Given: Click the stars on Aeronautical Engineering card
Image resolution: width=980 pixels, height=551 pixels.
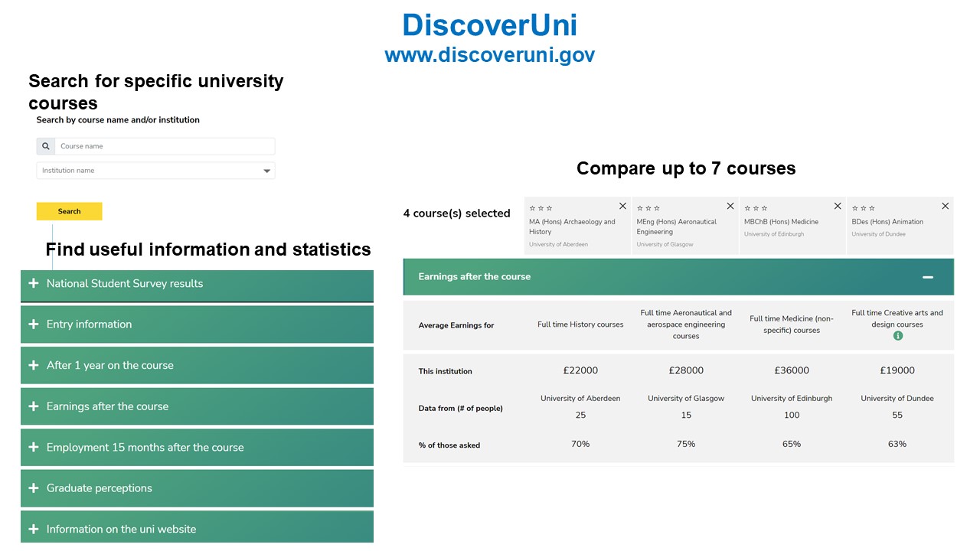Looking at the screenshot, I should (x=648, y=208).
